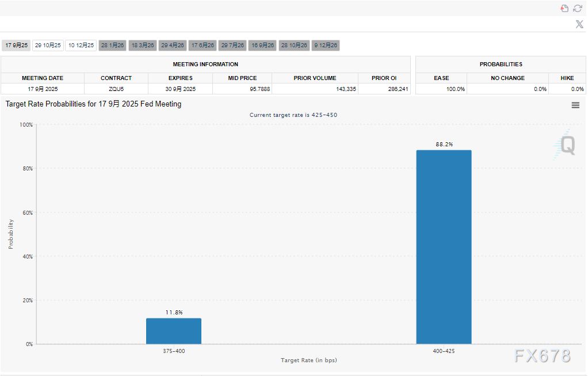
Task: Choose the 17 6月26 meeting tab
Action: coord(203,45)
